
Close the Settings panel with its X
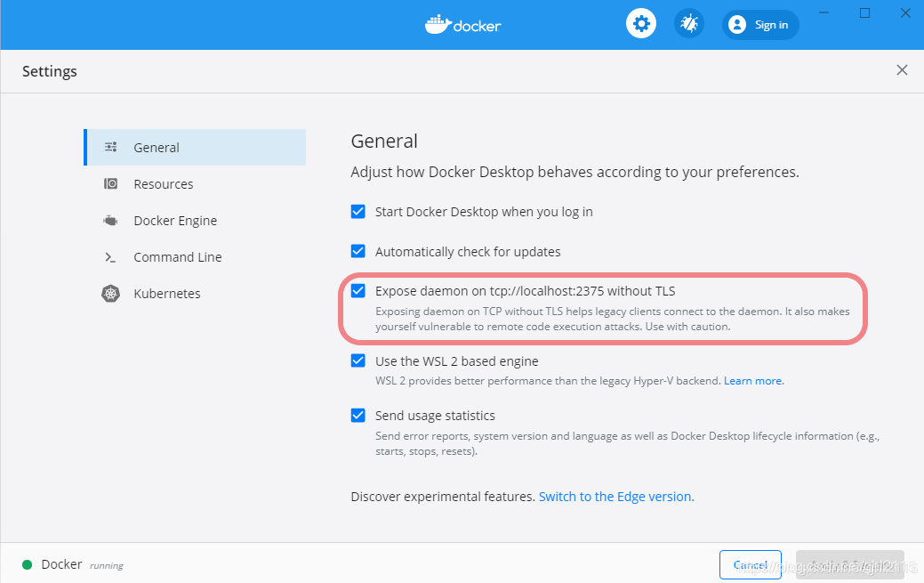point(902,69)
